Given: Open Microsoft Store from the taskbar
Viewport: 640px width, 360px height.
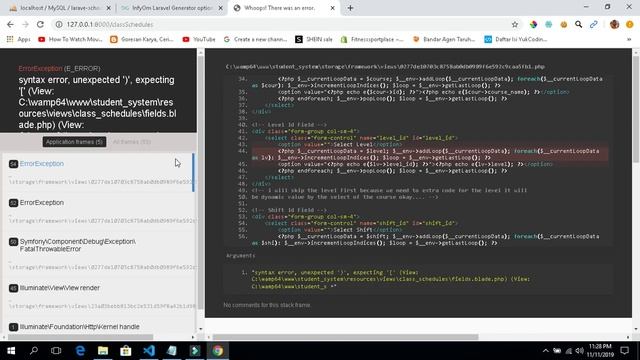Looking at the screenshot, I should click(126, 351).
